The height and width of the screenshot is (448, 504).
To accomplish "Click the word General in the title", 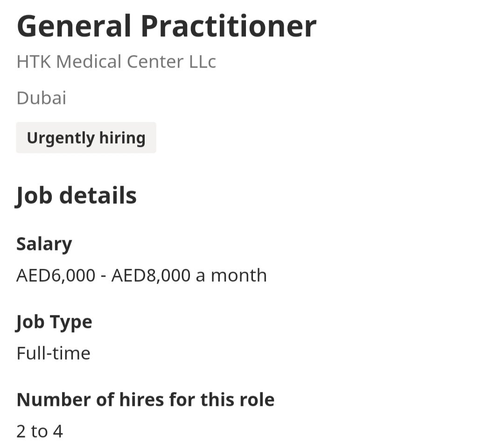I will pyautogui.click(x=74, y=27).
